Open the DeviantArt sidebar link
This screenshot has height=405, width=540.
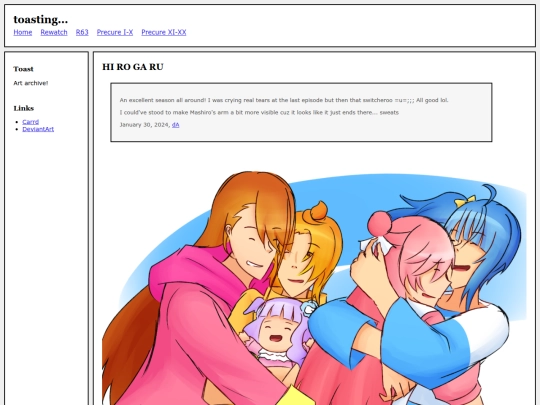[x=38, y=129]
